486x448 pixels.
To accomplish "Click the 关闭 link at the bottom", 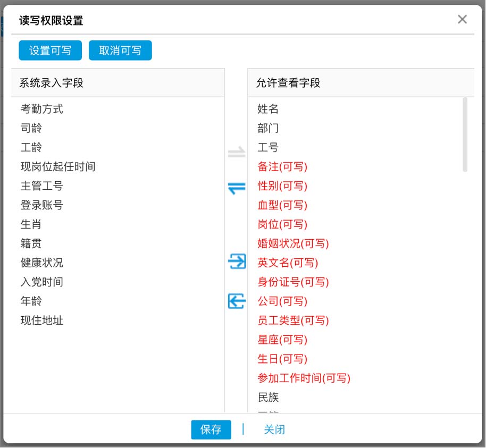I will [274, 430].
